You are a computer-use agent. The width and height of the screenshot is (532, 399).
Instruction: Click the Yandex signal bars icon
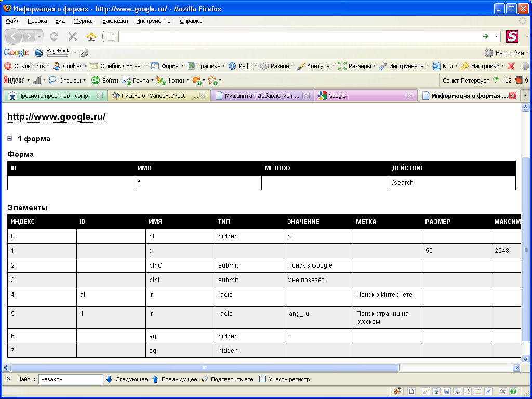pyautogui.click(x=37, y=81)
